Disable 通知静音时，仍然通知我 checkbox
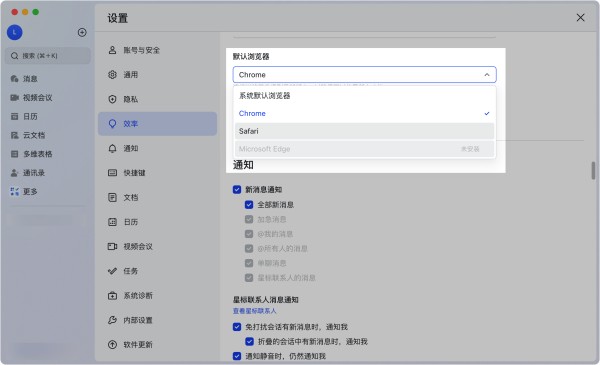Screen dimensions: 600x365 237,356
